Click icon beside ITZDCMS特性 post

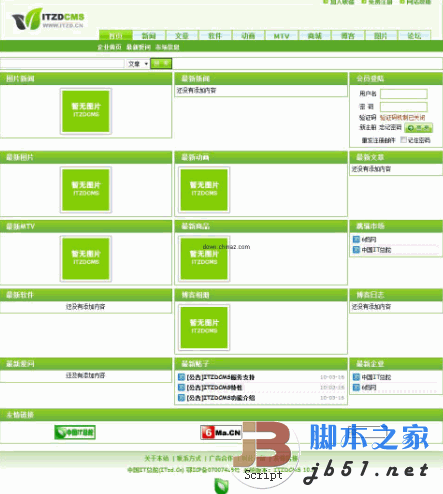coord(181,387)
